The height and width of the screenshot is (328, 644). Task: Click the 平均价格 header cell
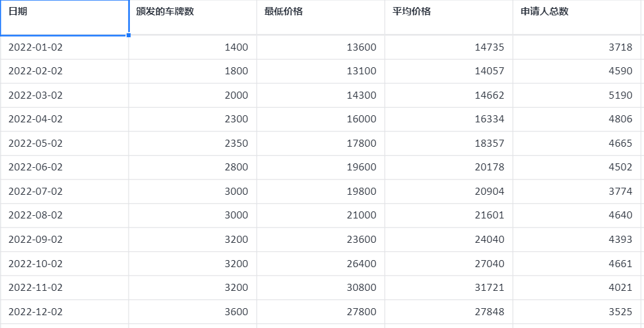coord(448,17)
